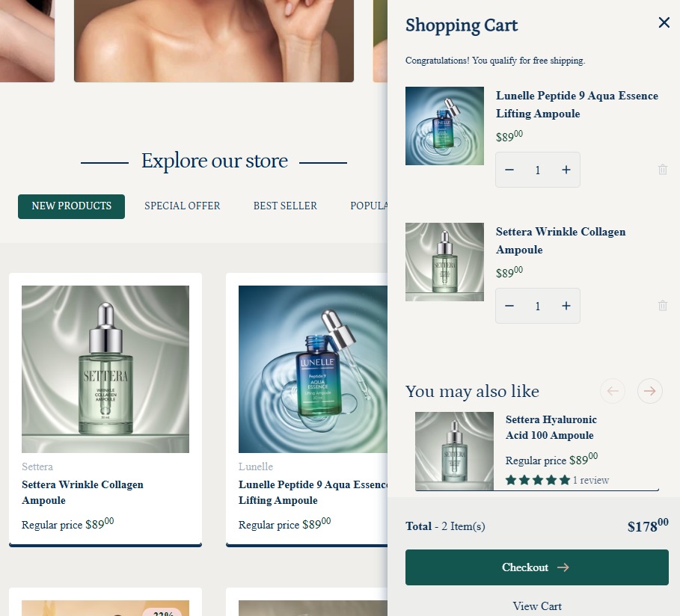The height and width of the screenshot is (616, 680).
Task: Open Settera Wrinkle Collagen cart item title
Action: (x=561, y=241)
